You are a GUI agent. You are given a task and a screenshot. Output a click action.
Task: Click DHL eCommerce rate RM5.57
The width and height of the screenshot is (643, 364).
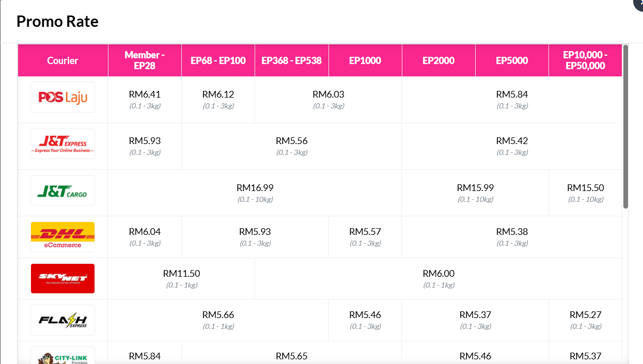[365, 232]
